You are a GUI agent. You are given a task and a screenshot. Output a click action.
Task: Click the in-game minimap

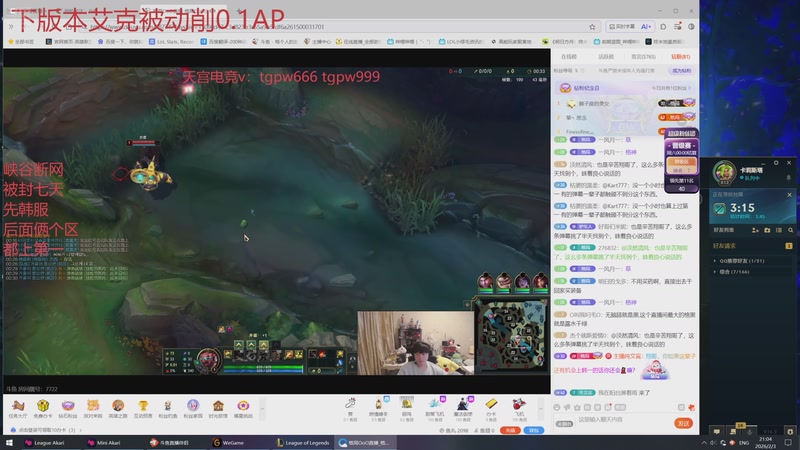(511, 334)
